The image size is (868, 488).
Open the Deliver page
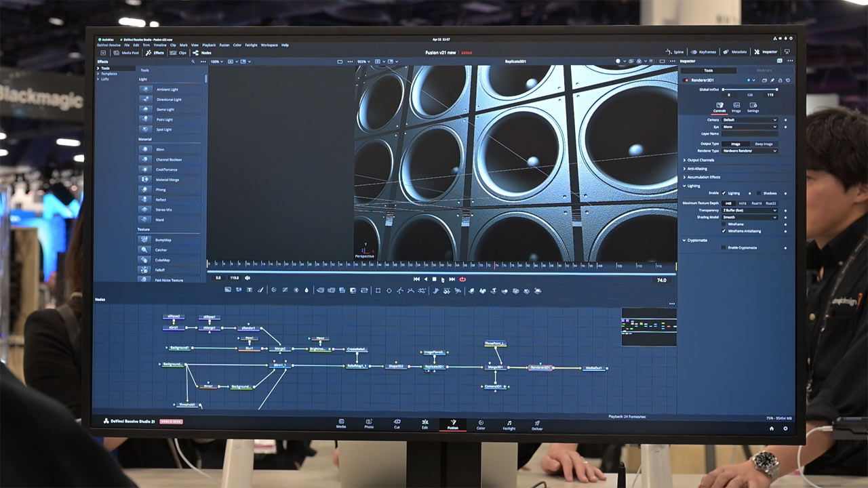click(x=537, y=424)
